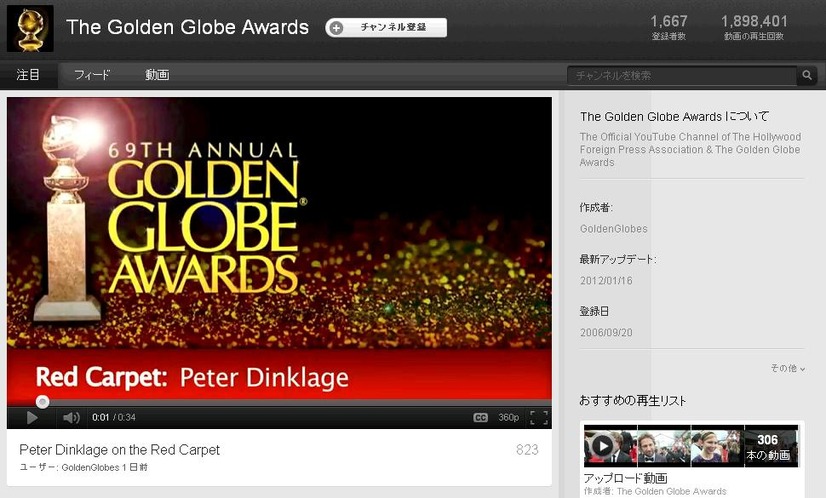Click the 0:01 / 0:34 time display
826x498 pixels.
114,417
